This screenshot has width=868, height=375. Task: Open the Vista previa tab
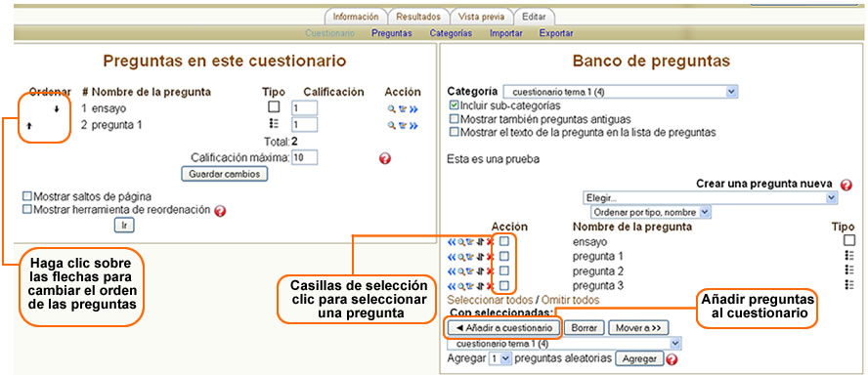click(481, 17)
